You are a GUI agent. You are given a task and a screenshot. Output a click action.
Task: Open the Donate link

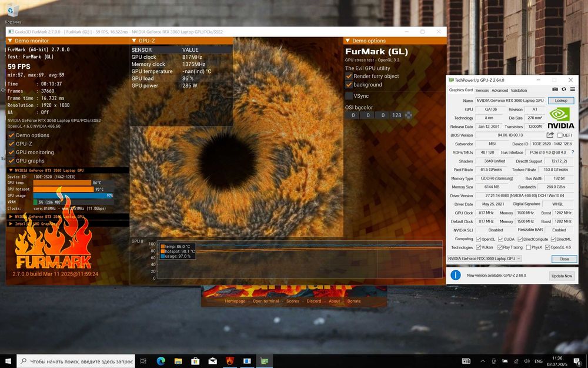click(354, 301)
